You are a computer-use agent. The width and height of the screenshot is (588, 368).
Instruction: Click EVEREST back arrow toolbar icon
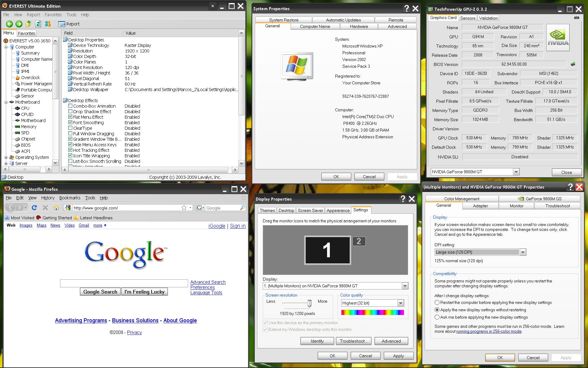(9, 24)
